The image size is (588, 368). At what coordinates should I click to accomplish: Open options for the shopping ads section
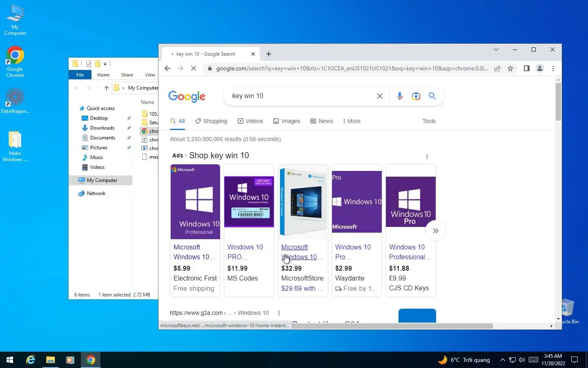(x=427, y=157)
